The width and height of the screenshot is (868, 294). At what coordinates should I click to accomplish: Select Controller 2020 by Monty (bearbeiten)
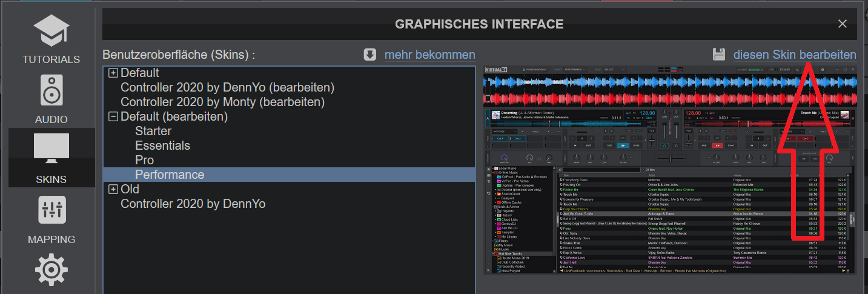pyautogui.click(x=222, y=102)
